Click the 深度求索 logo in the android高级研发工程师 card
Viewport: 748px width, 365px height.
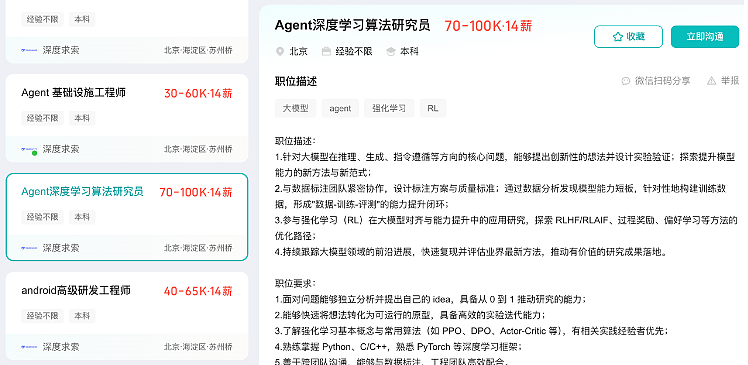tap(29, 347)
